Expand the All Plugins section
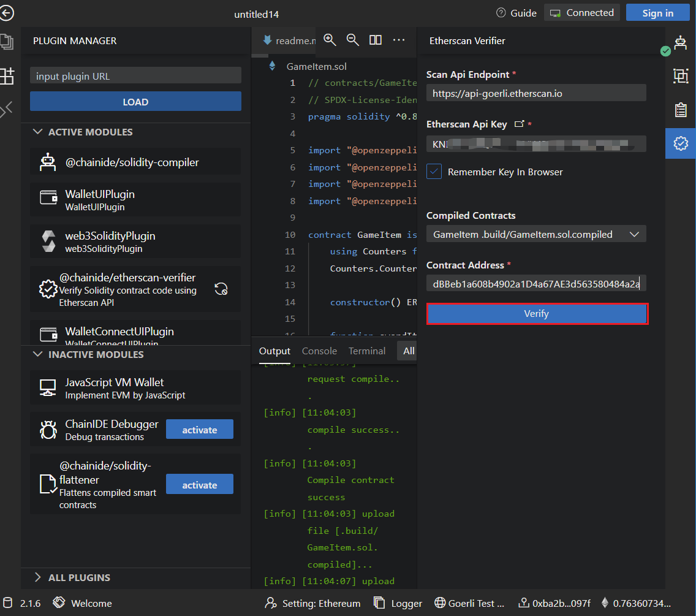Viewport: 696px width, 616px height. point(38,577)
